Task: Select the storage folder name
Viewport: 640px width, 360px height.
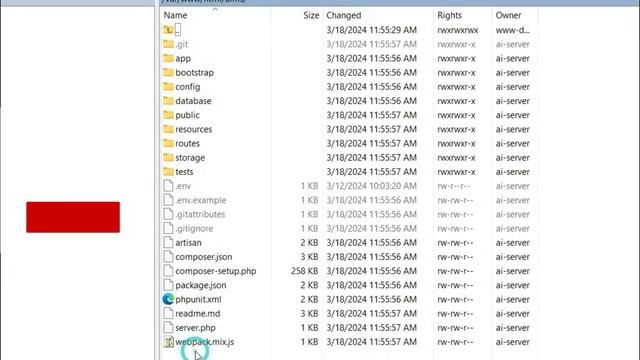Action: click(190, 158)
